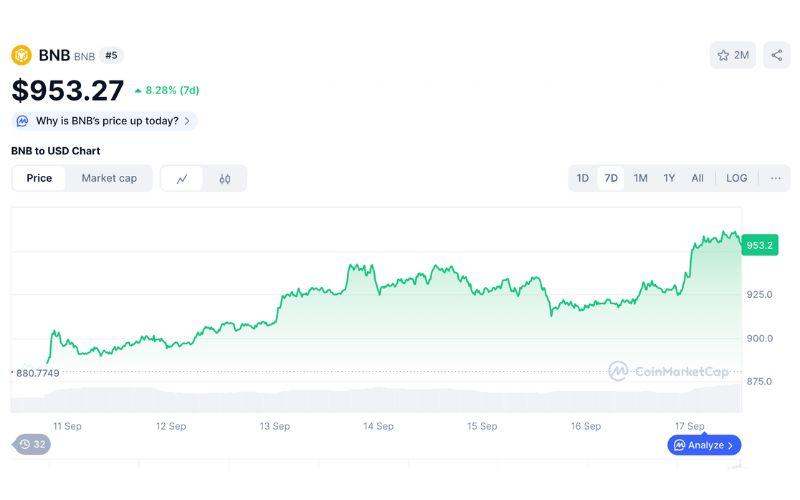Choose the All time range

pos(697,178)
